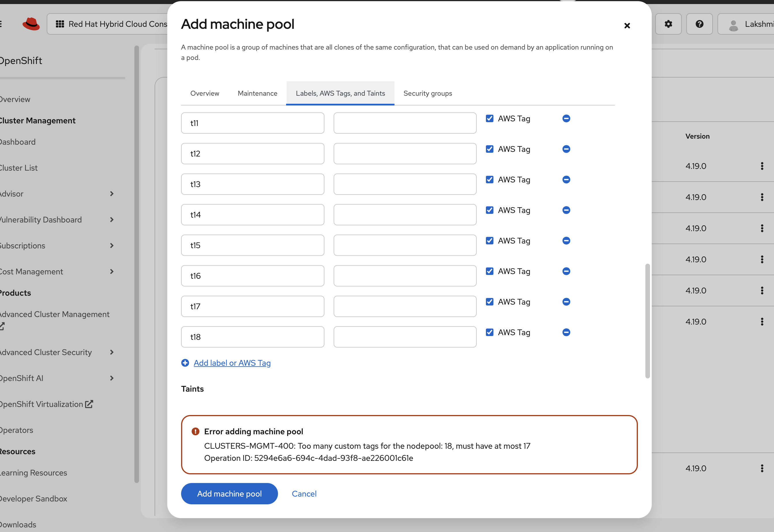774x532 pixels.
Task: Click the plus icon to add label
Action: (x=185, y=363)
